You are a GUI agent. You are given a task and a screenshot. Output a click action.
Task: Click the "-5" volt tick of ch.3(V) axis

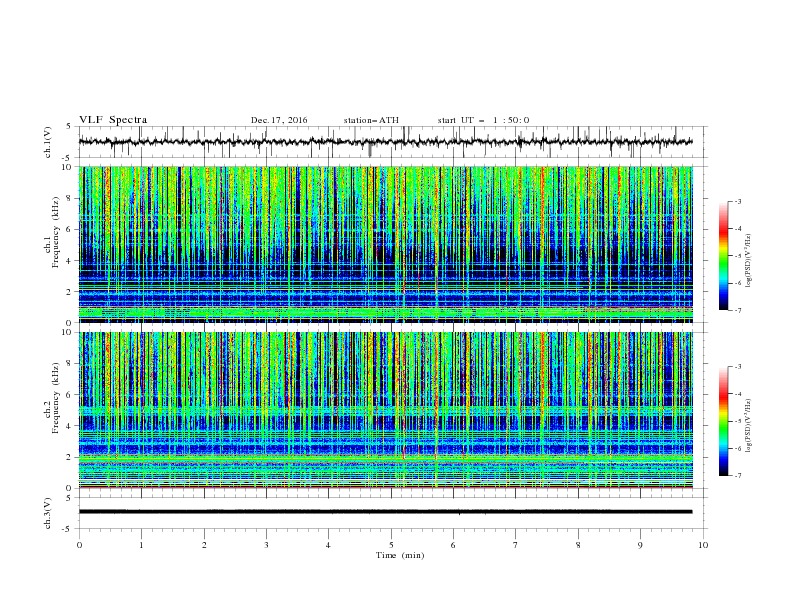coord(67,529)
